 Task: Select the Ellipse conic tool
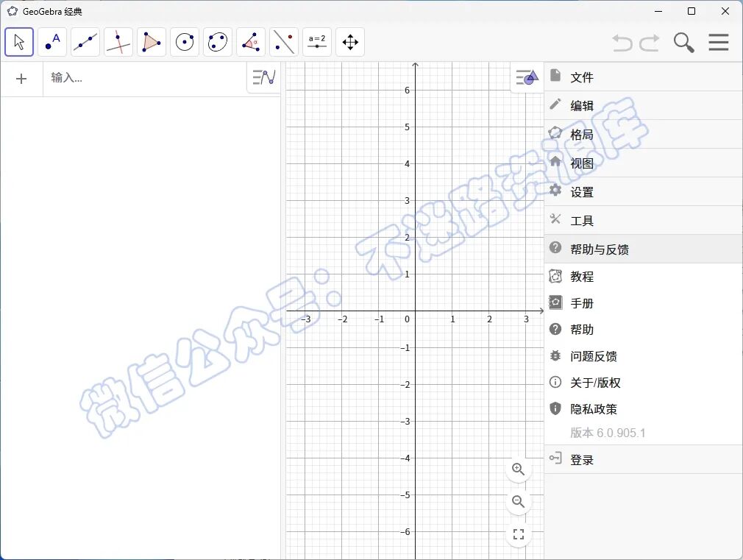(x=218, y=42)
